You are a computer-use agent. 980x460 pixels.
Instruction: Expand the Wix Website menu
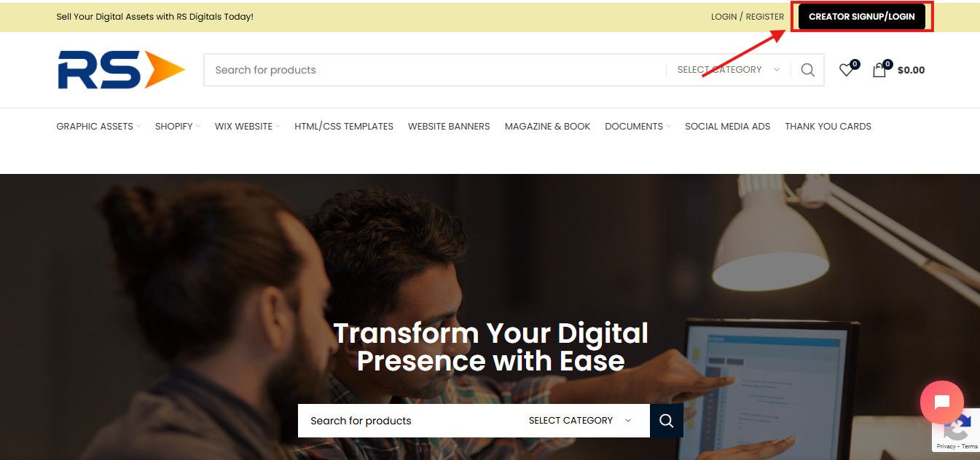point(247,126)
